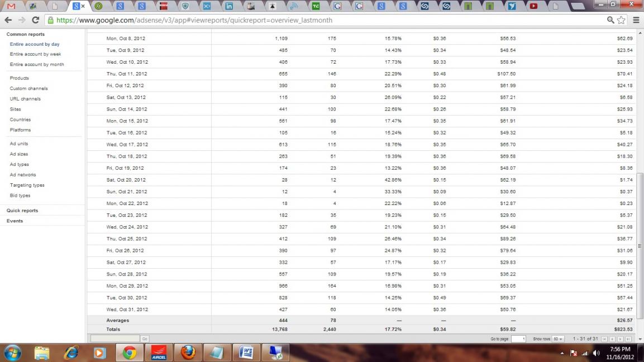Open the Aircel app from the taskbar
644x362 pixels.
point(159,353)
